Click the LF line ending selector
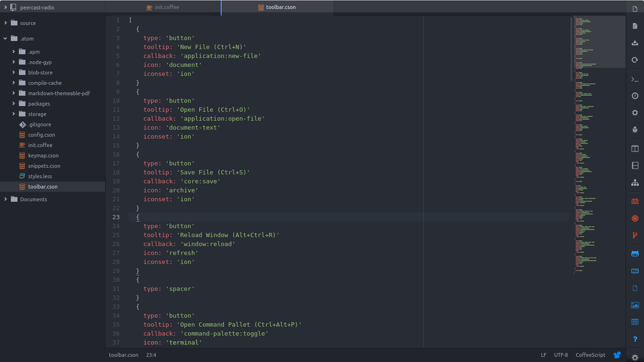 [544, 355]
